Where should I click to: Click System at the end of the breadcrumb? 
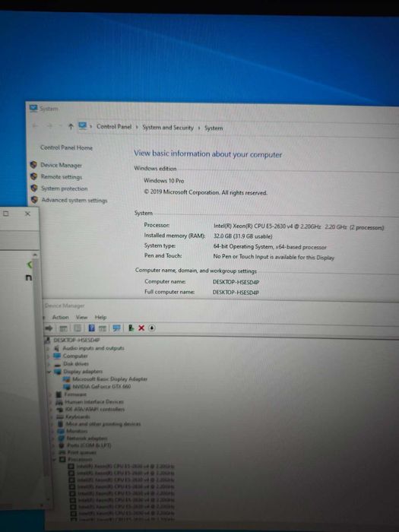pyautogui.click(x=214, y=128)
